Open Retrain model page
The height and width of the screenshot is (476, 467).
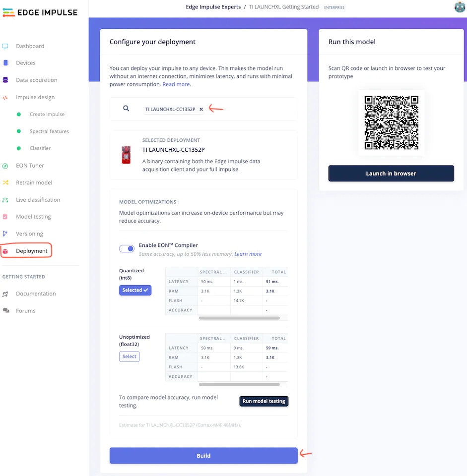click(x=34, y=182)
